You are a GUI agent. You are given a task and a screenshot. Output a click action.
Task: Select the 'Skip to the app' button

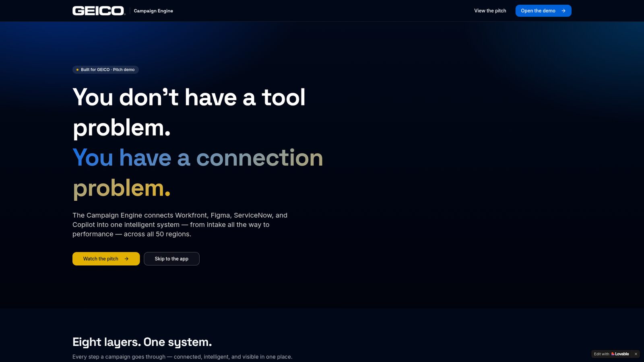(x=171, y=259)
